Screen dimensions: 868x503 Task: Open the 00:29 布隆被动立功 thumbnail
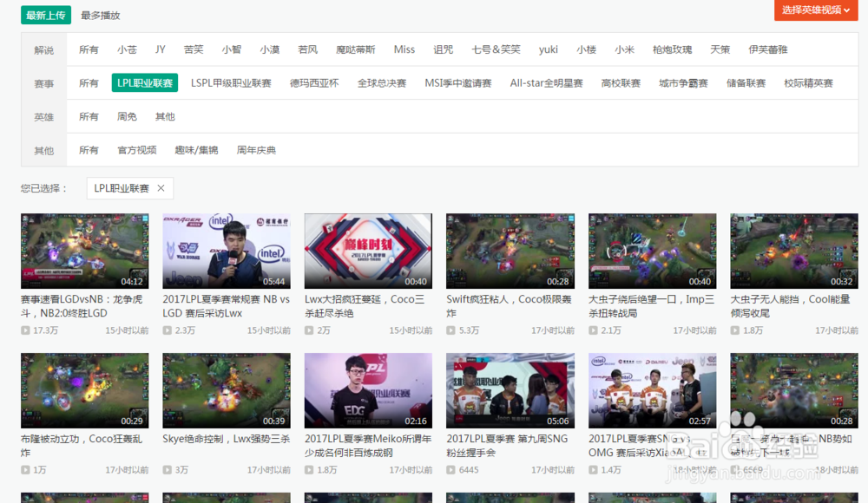85,390
